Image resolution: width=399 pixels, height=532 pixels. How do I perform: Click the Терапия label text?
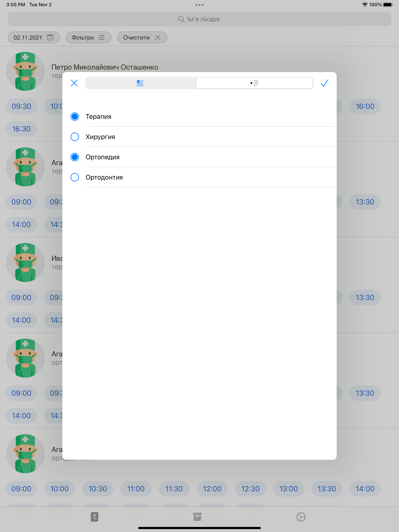(98, 117)
